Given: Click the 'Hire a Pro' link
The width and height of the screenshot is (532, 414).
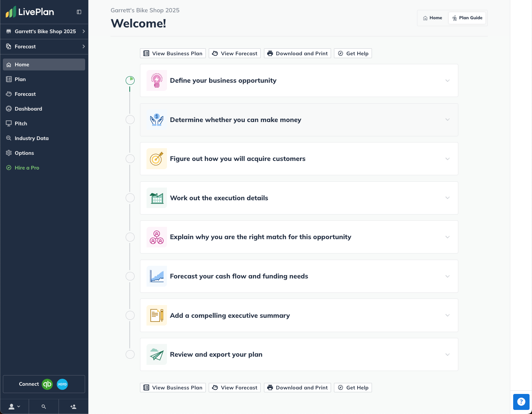Looking at the screenshot, I should point(27,167).
